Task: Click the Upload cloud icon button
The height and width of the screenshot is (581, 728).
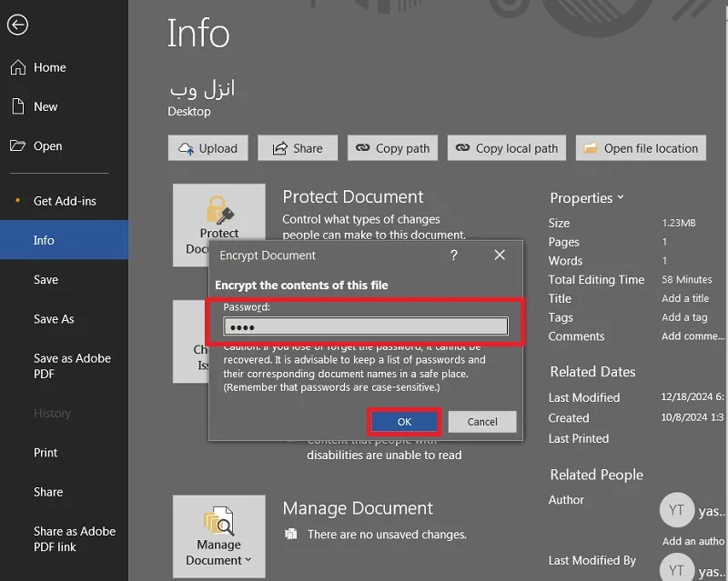Action: pyautogui.click(x=187, y=148)
